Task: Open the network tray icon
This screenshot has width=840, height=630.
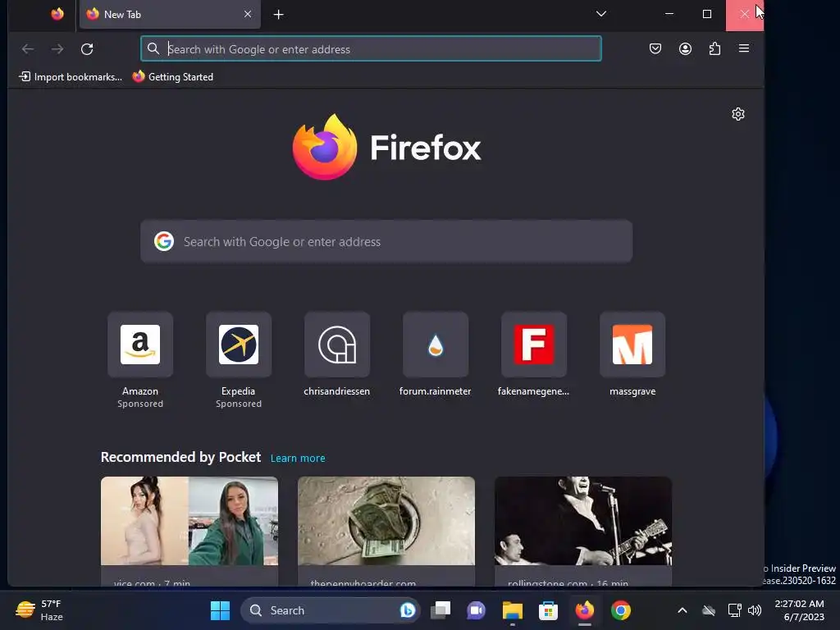Action: pos(734,610)
